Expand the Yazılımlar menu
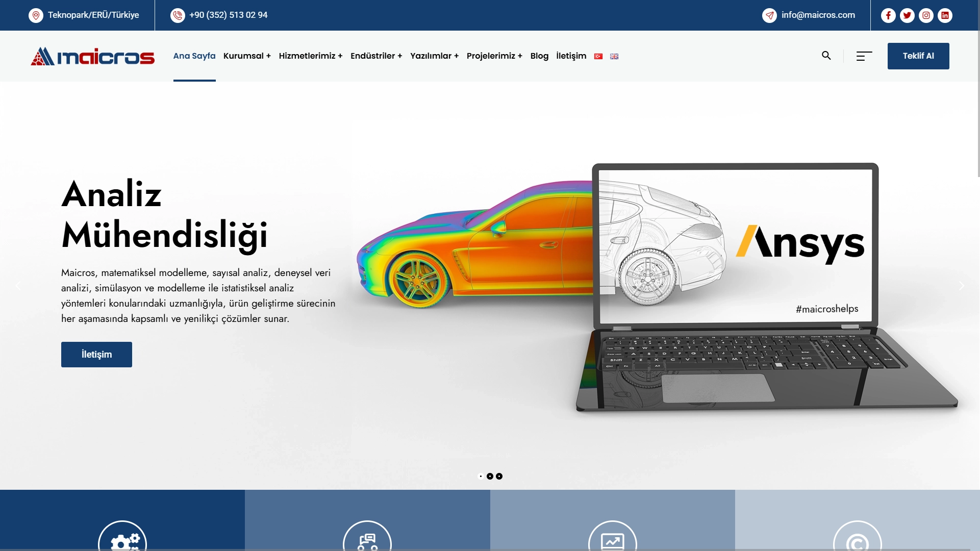 click(435, 56)
